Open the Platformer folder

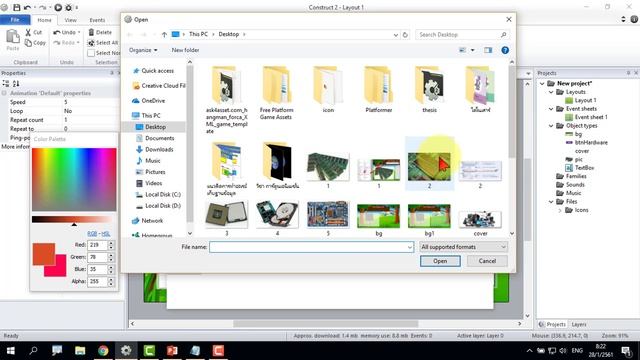point(378,89)
